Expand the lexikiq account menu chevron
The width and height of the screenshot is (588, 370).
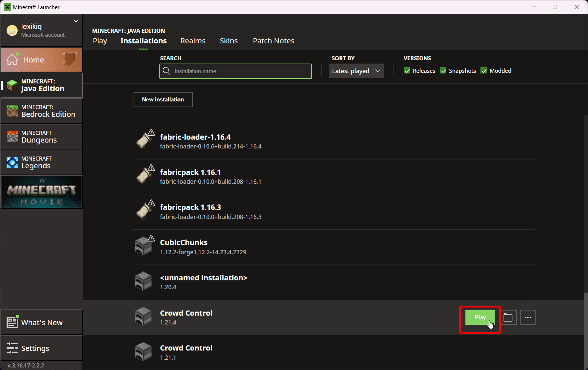tap(76, 21)
